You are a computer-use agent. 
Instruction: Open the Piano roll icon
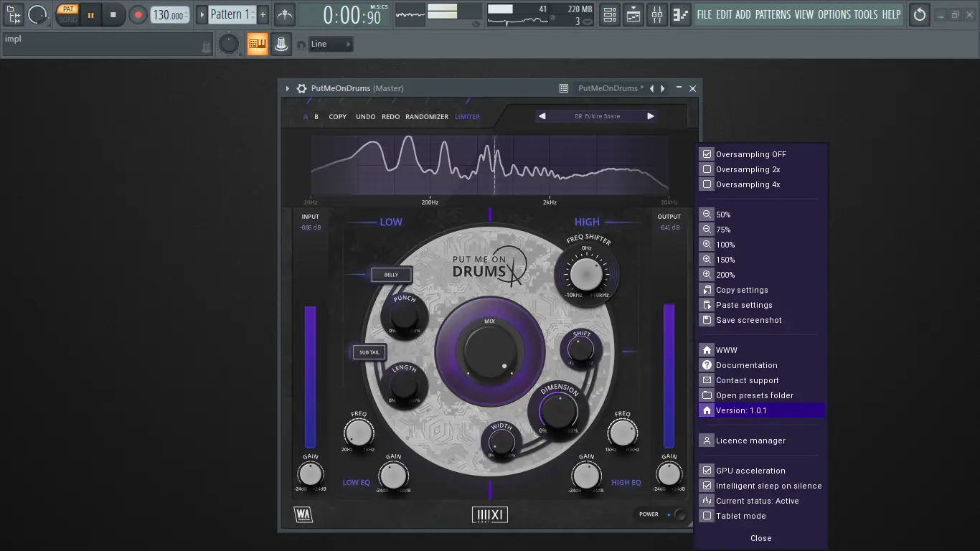click(681, 14)
